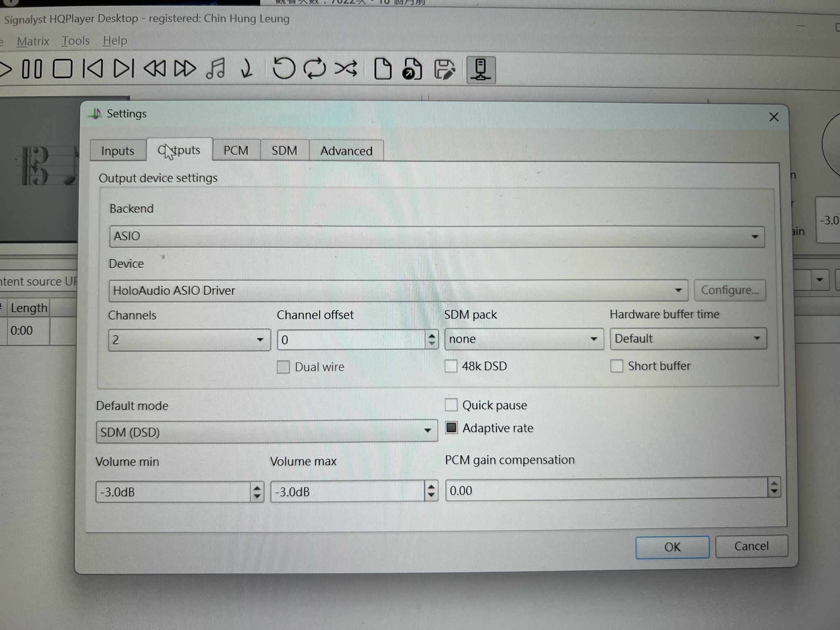The width and height of the screenshot is (840, 630).
Task: Click the PCM gain compensation field
Action: click(606, 490)
